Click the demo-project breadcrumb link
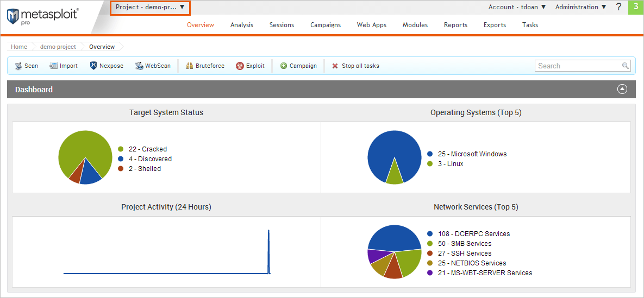This screenshot has width=644, height=298. (x=58, y=47)
